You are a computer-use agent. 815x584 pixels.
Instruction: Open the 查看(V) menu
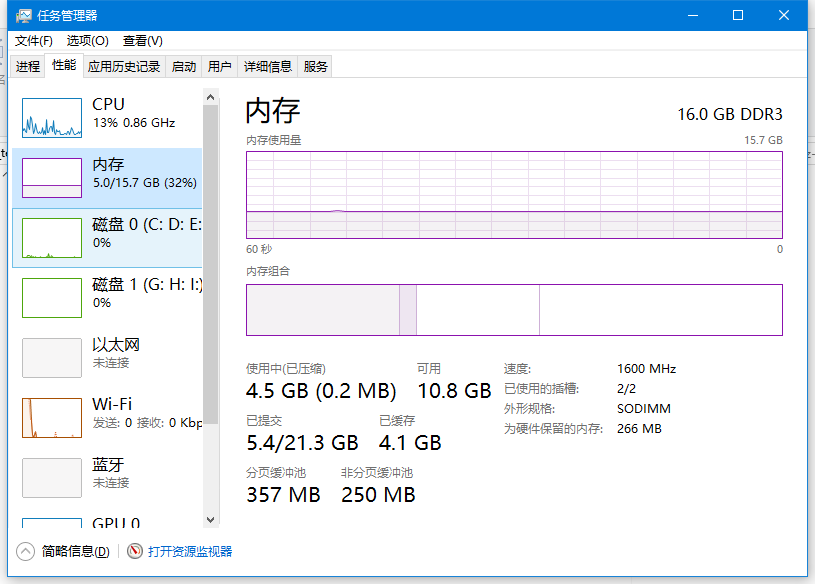(142, 41)
